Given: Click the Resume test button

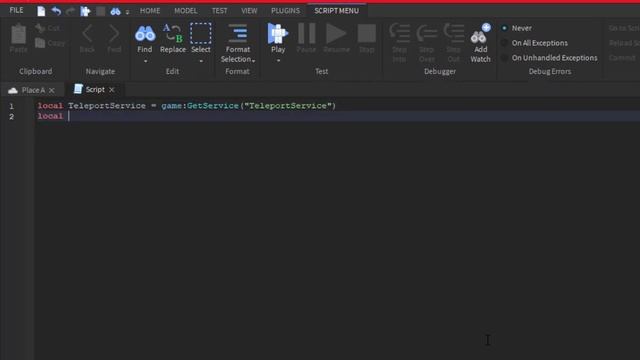Looking at the screenshot, I should click(336, 38).
